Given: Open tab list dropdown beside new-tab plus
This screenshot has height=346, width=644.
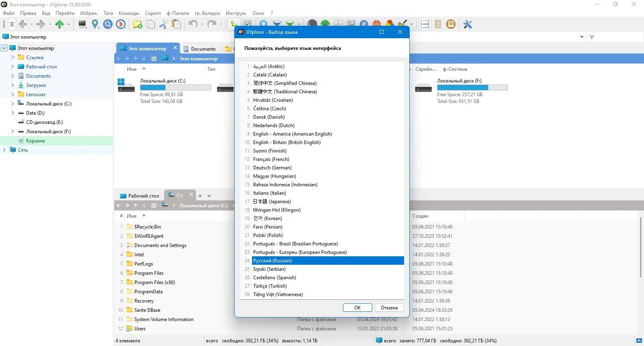Looking at the screenshot, I should [209, 196].
